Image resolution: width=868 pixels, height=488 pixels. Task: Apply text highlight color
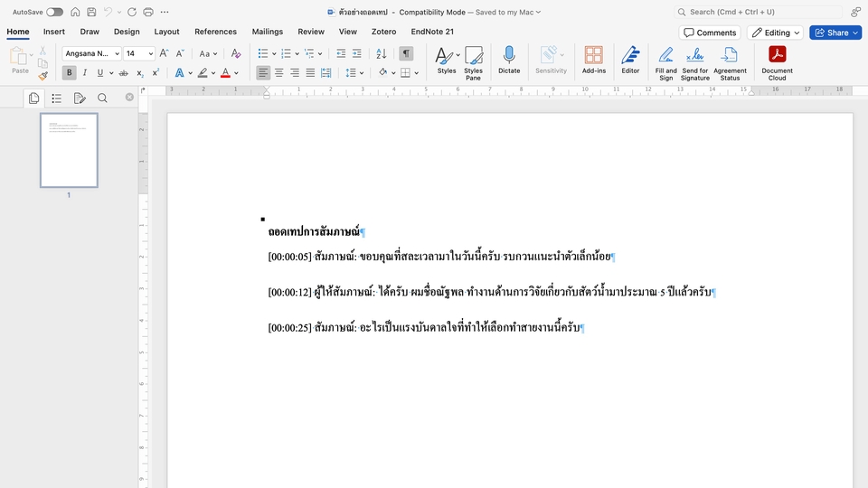click(x=203, y=73)
